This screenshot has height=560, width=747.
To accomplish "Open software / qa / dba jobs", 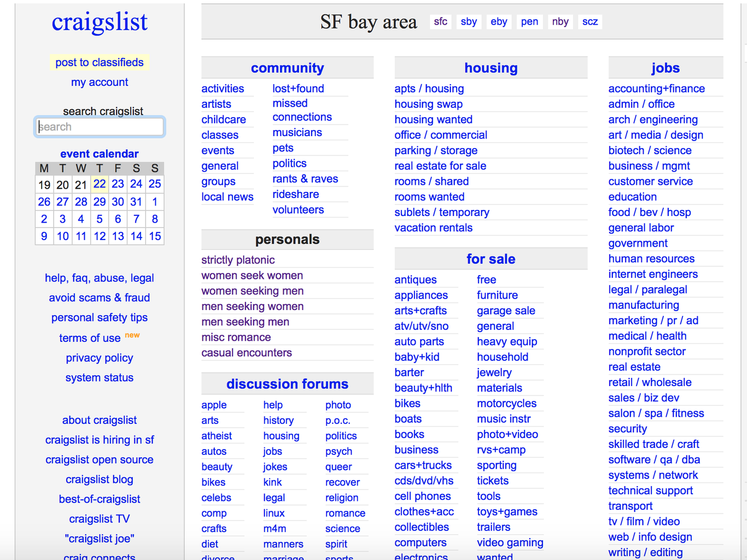I will 654,460.
